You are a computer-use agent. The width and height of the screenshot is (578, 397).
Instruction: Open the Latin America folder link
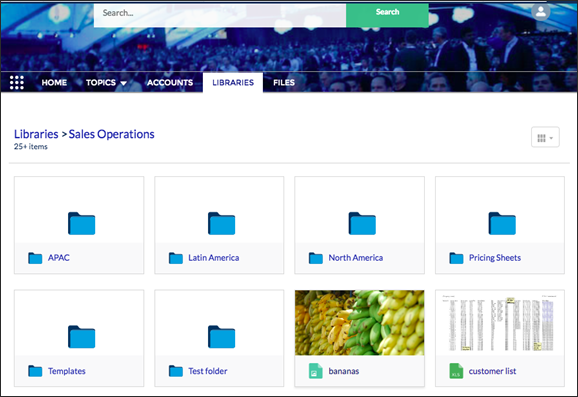click(x=214, y=258)
